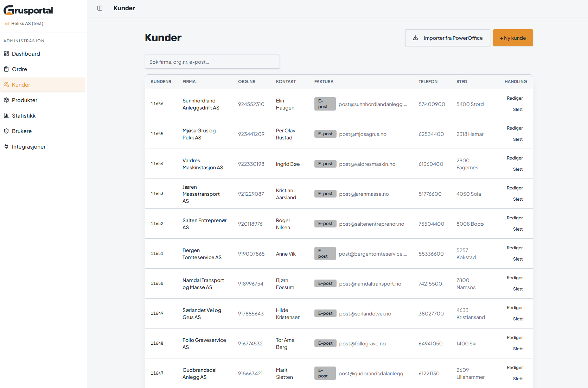This screenshot has width=588, height=388.
Task: Click the Produkter box icon
Action: pos(6,100)
